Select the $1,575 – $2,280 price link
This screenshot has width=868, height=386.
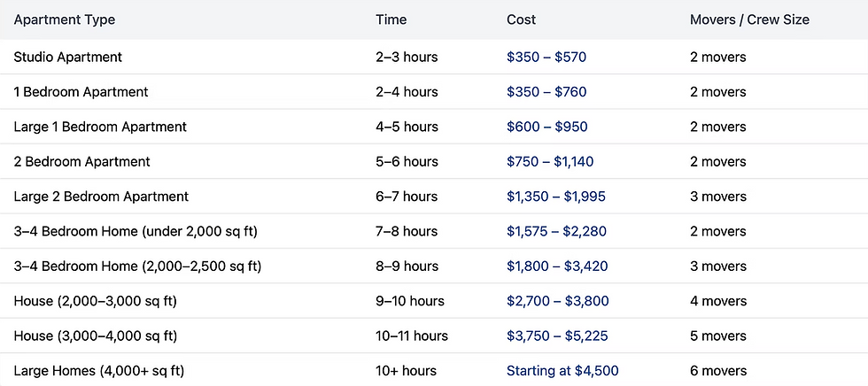pos(556,231)
